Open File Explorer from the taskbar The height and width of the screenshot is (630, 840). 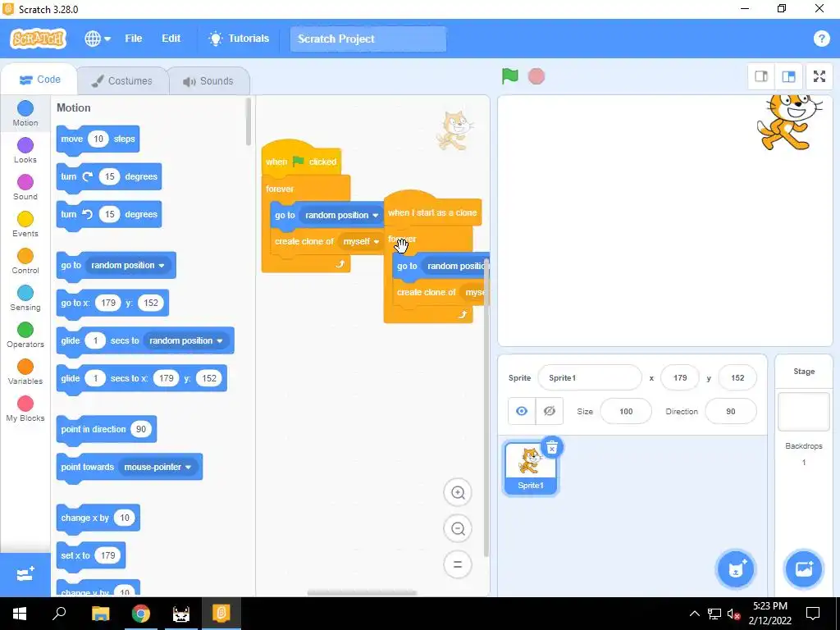(x=100, y=614)
